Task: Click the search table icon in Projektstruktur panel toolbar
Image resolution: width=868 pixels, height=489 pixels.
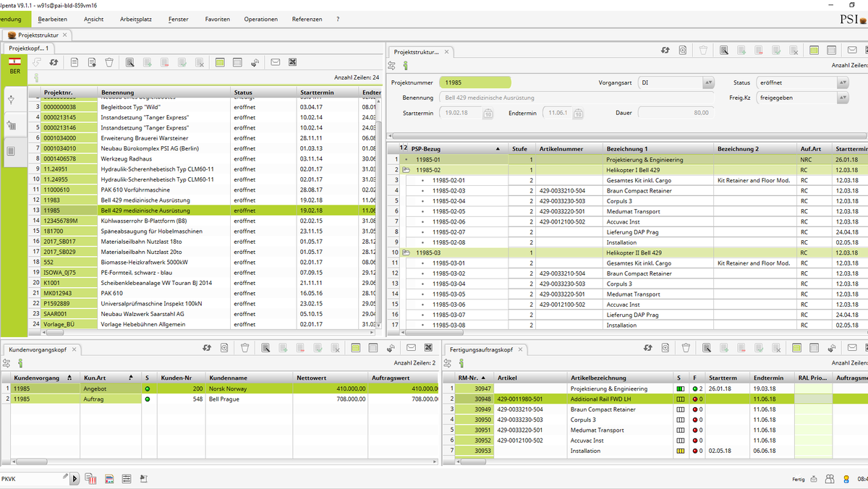Action: tap(723, 51)
